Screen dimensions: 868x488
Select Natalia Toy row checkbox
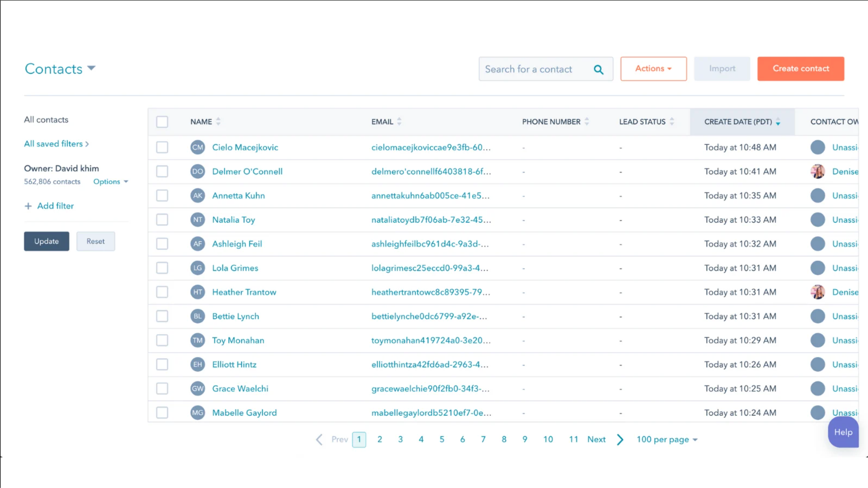162,220
